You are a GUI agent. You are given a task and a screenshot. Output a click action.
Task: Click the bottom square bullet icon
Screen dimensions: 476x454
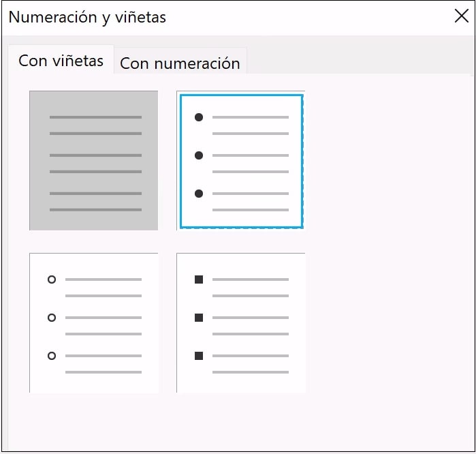click(x=199, y=356)
